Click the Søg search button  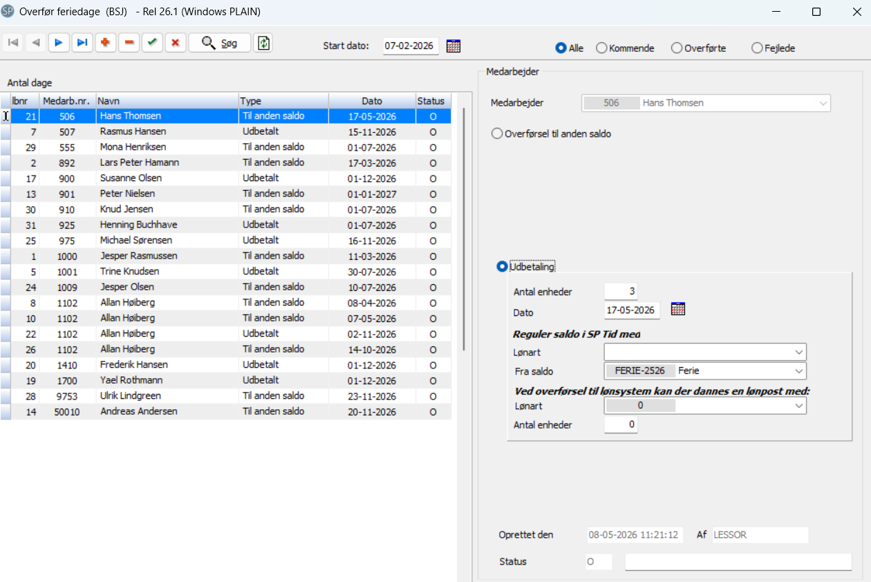[219, 43]
